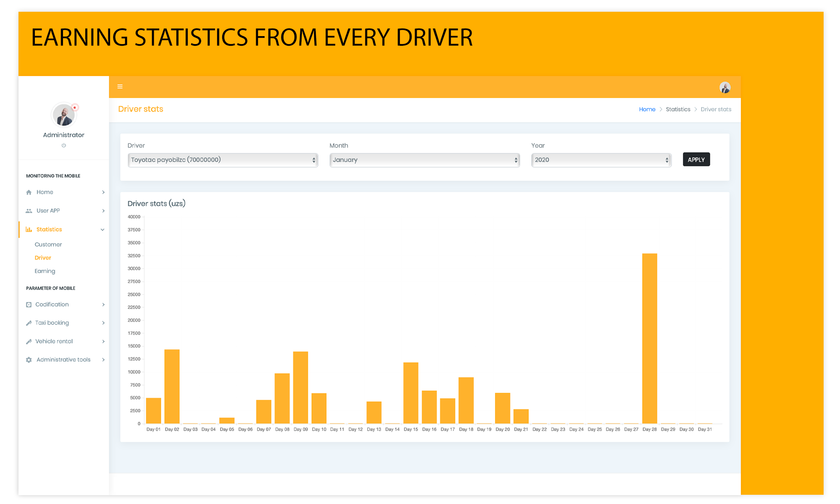Click the Driver stats page heading

point(141,109)
